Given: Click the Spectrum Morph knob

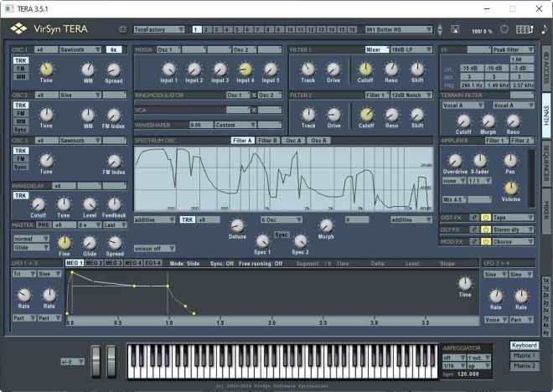Looking at the screenshot, I should click(x=326, y=225).
